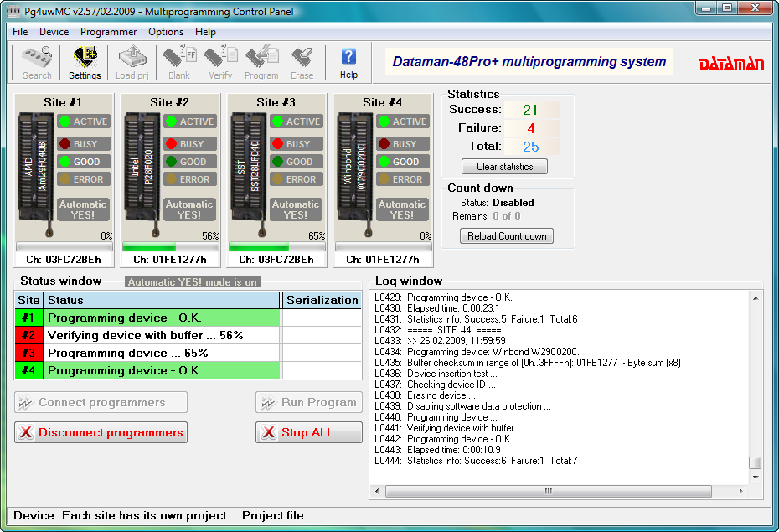Click the log window vertical scrollbar down arrow
779x532 pixels.
point(755,475)
